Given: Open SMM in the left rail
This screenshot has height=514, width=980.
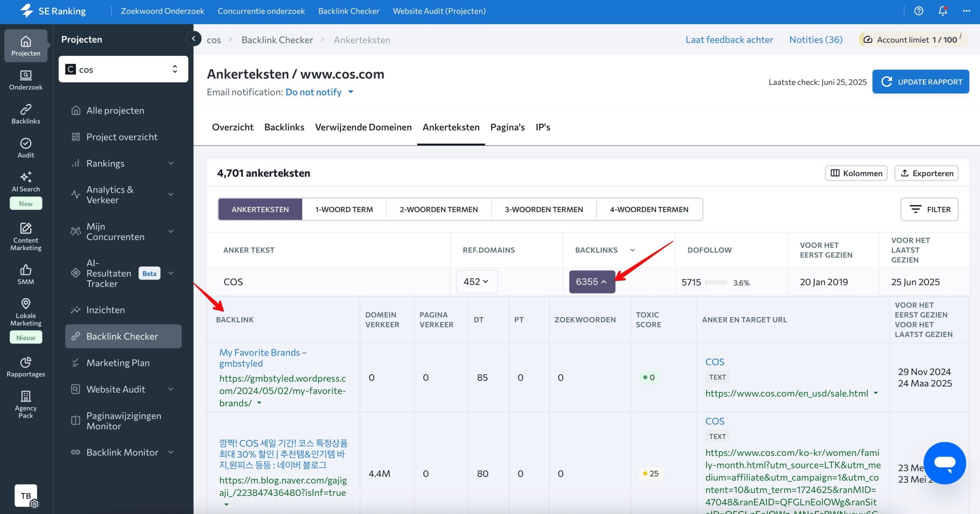Looking at the screenshot, I should (26, 275).
